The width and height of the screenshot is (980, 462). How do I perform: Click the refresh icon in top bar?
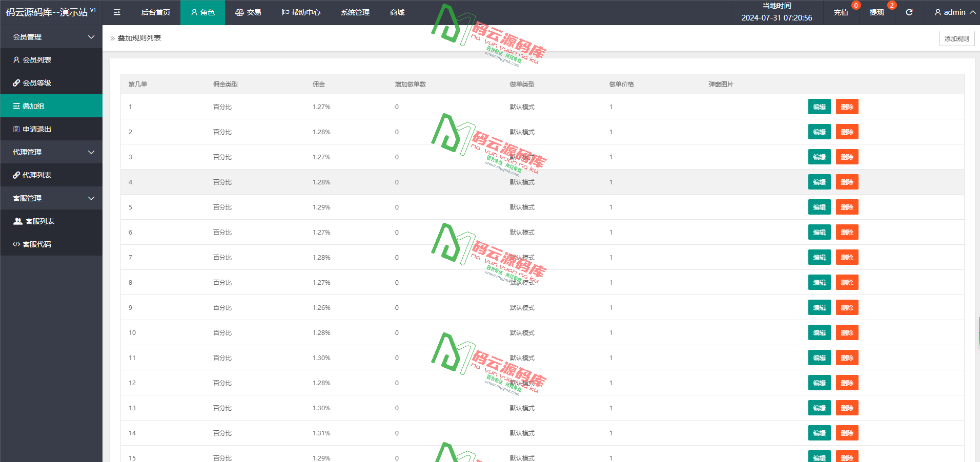tap(909, 12)
